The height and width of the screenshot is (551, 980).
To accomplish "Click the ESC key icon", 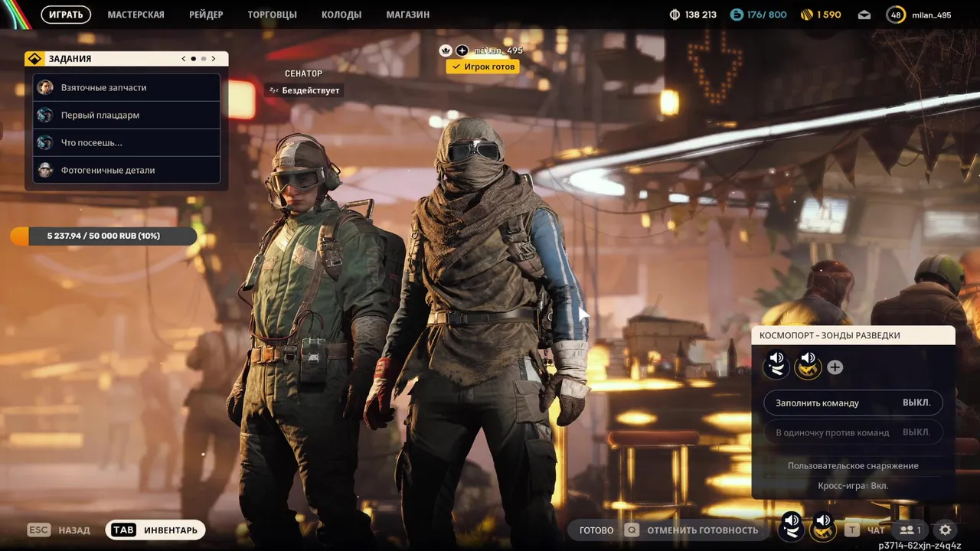I will (39, 530).
